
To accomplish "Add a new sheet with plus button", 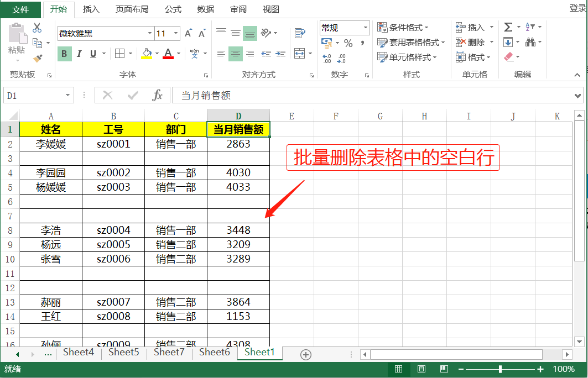I will click(306, 355).
